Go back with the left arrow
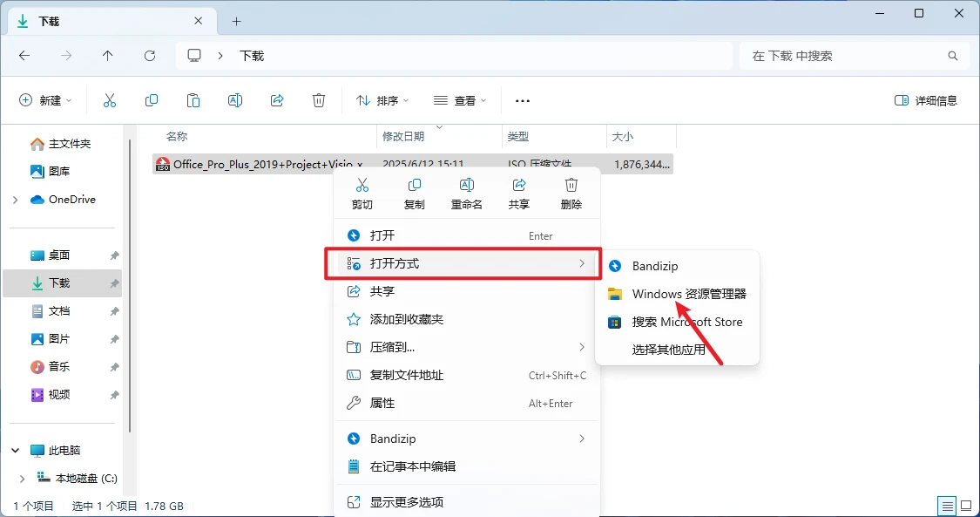The image size is (980, 517). [24, 56]
